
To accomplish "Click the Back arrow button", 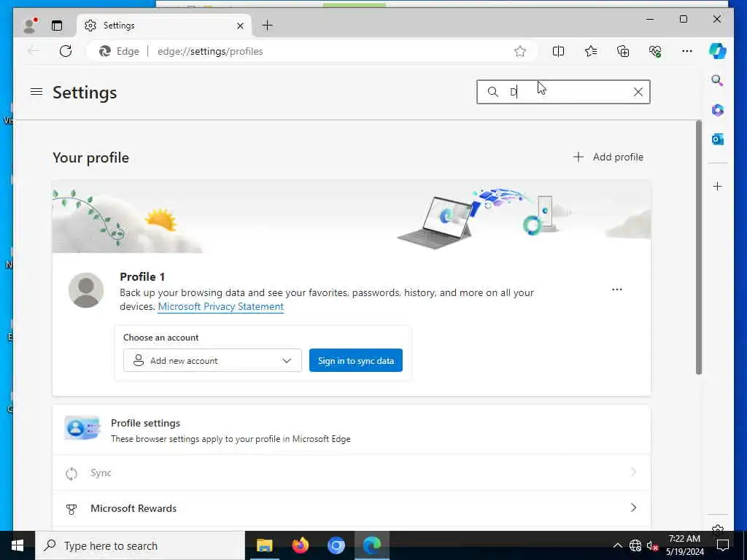I will click(x=34, y=51).
